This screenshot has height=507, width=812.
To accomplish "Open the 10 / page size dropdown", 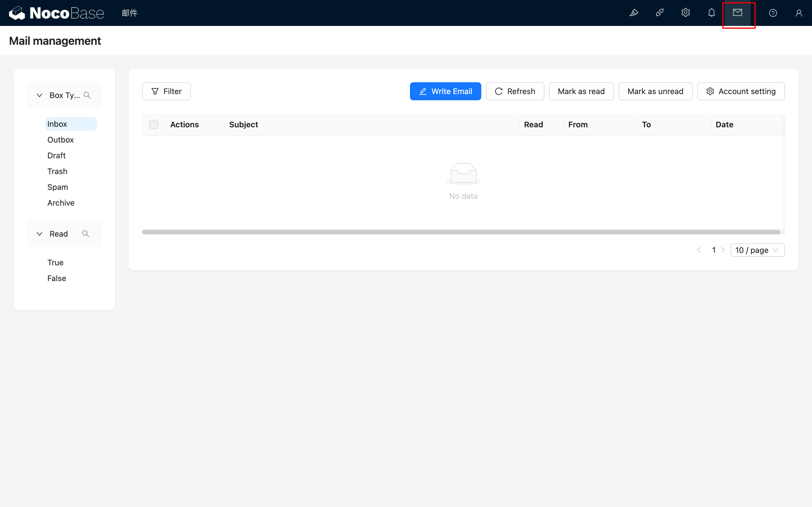I will click(757, 250).
